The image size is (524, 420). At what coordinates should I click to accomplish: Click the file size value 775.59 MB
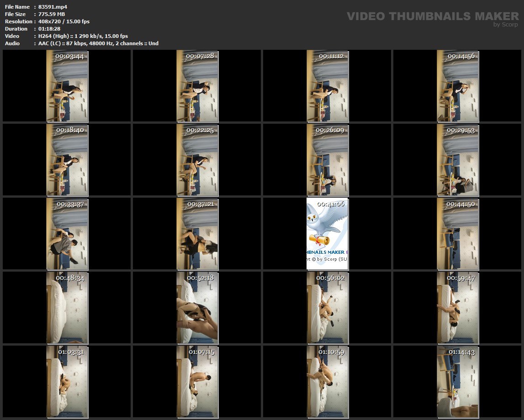point(52,14)
